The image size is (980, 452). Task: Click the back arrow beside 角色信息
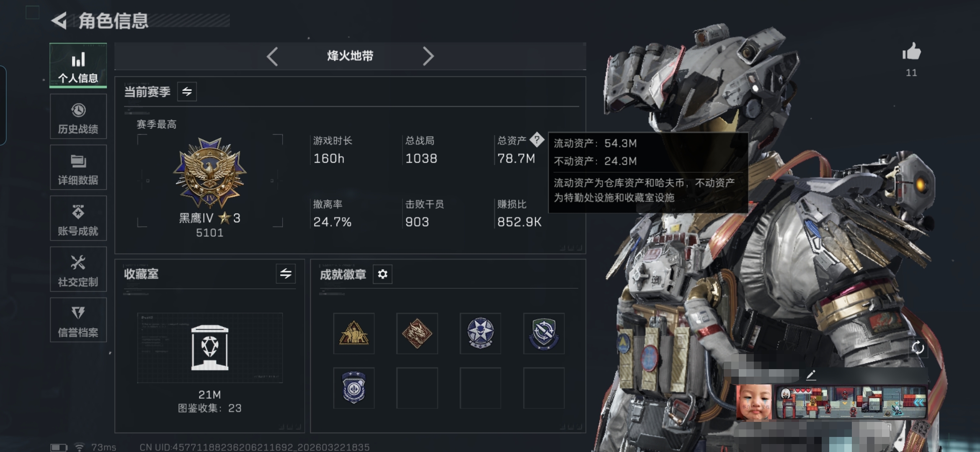click(59, 21)
